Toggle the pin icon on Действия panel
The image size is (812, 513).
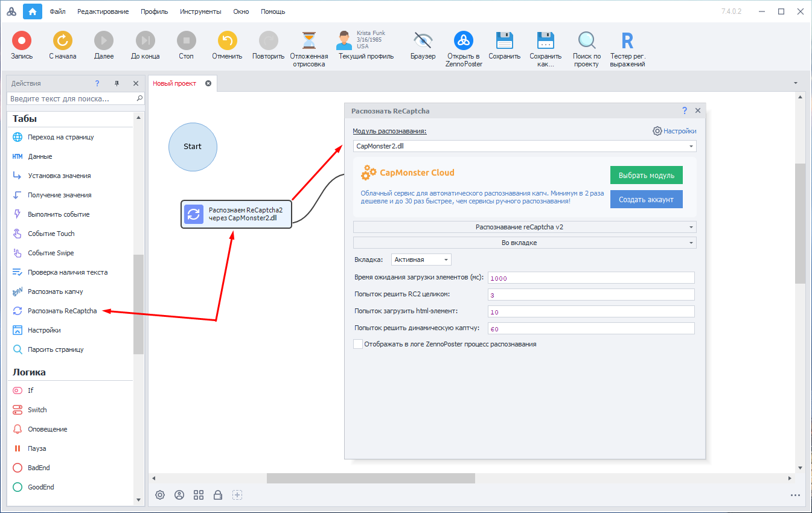117,83
